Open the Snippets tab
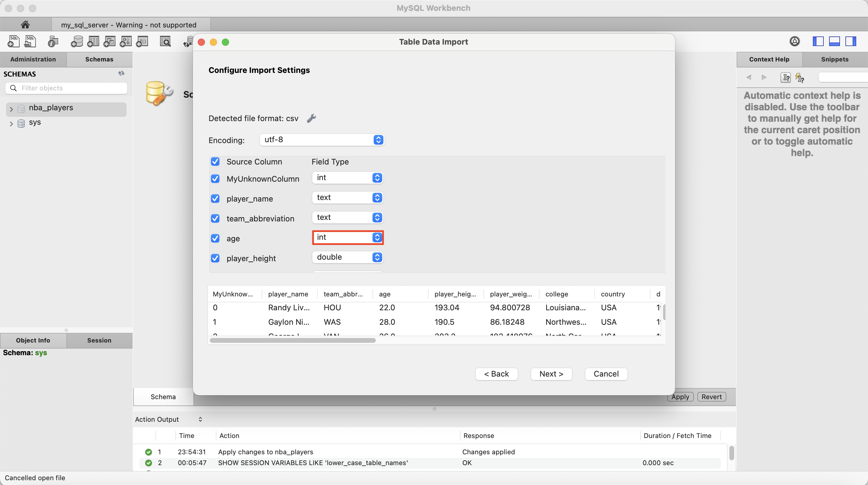 [x=834, y=59]
